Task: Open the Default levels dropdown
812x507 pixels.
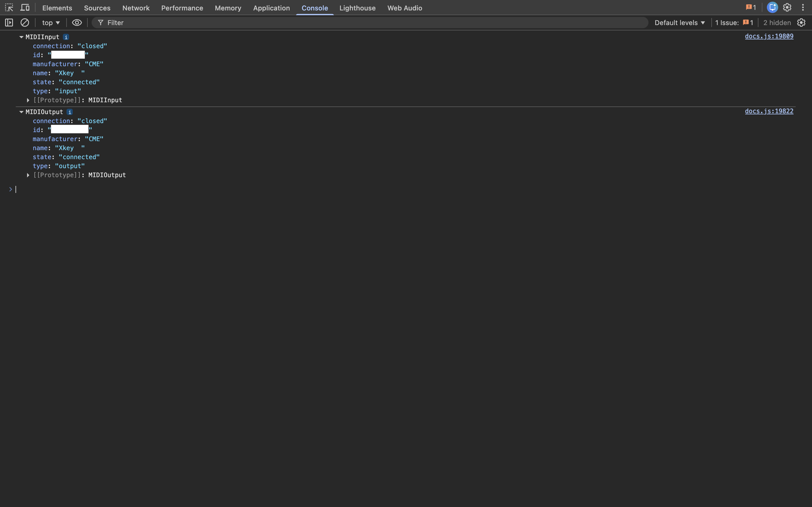Action: click(x=679, y=23)
